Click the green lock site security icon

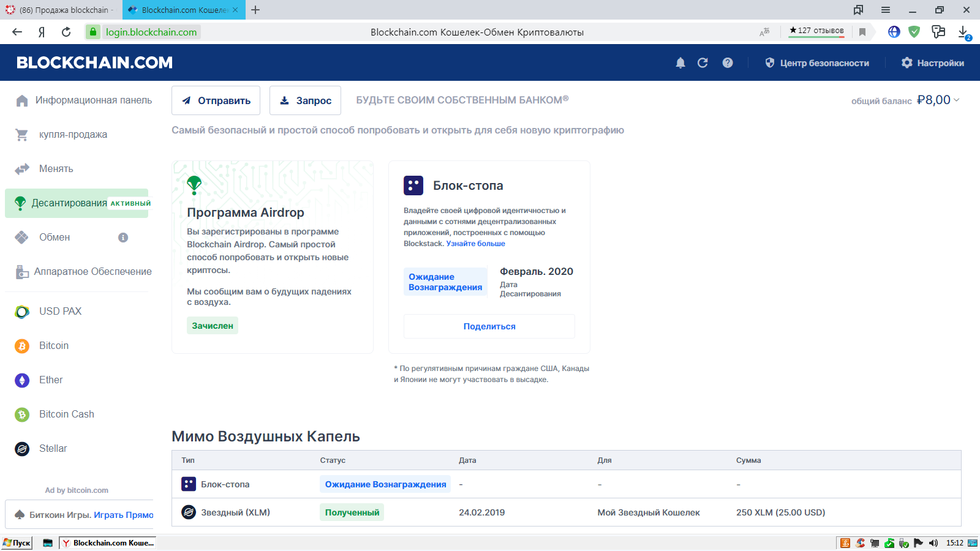[x=92, y=32]
